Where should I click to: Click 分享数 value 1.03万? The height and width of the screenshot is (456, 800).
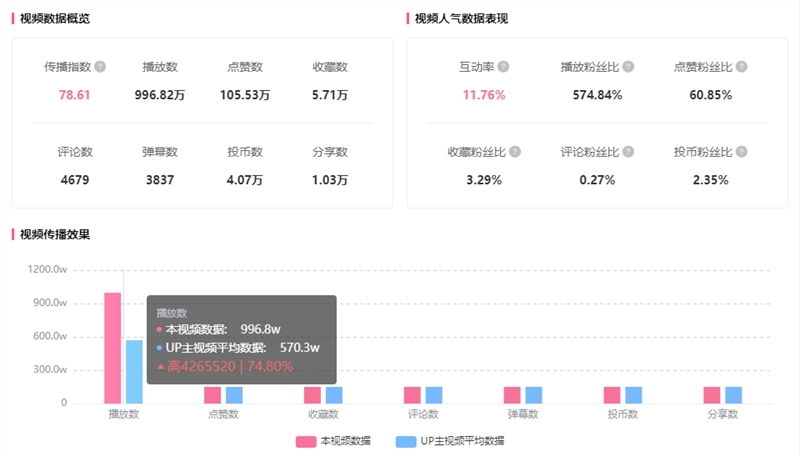coord(330,180)
